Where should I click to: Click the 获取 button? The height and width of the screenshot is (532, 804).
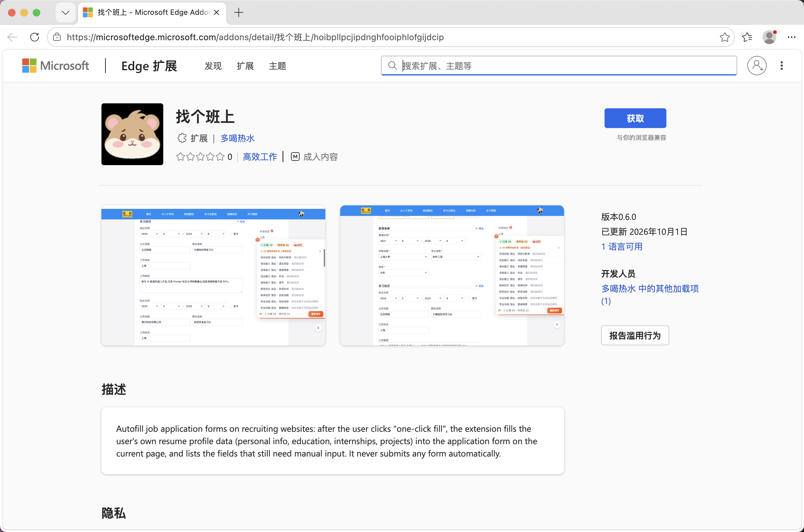[x=635, y=118]
